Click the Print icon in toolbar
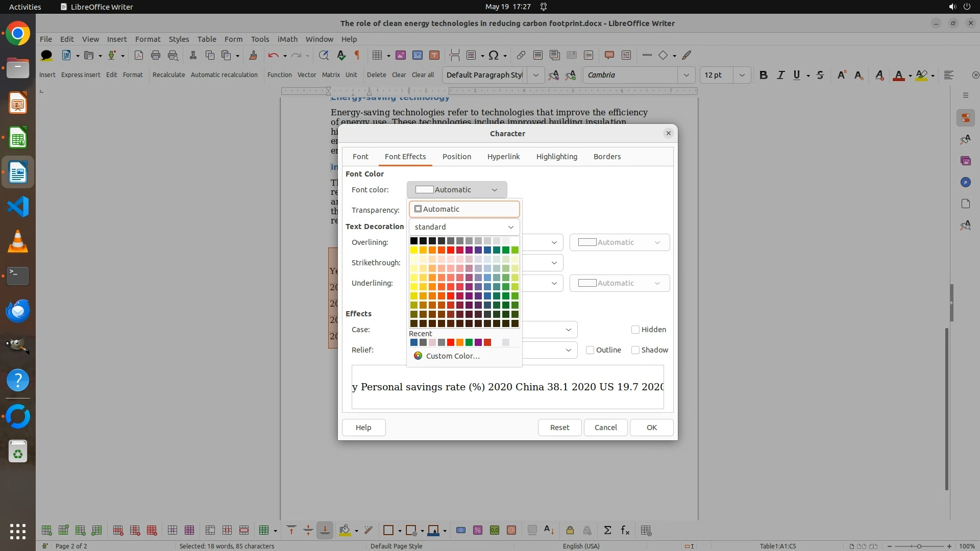 (x=156, y=55)
